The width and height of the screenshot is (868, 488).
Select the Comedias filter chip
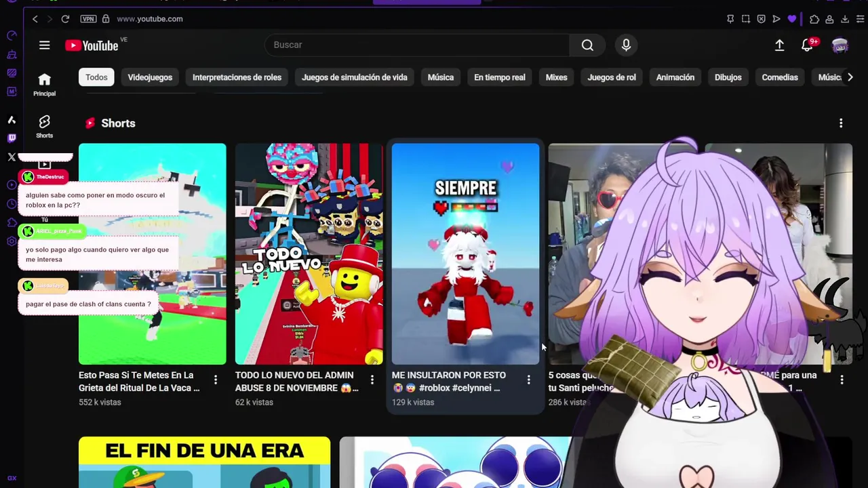tap(780, 77)
